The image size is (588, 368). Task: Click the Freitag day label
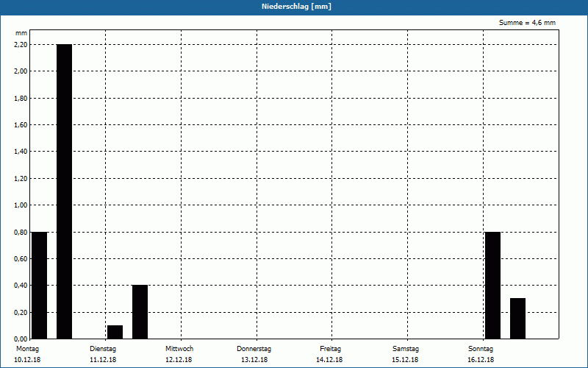point(330,349)
